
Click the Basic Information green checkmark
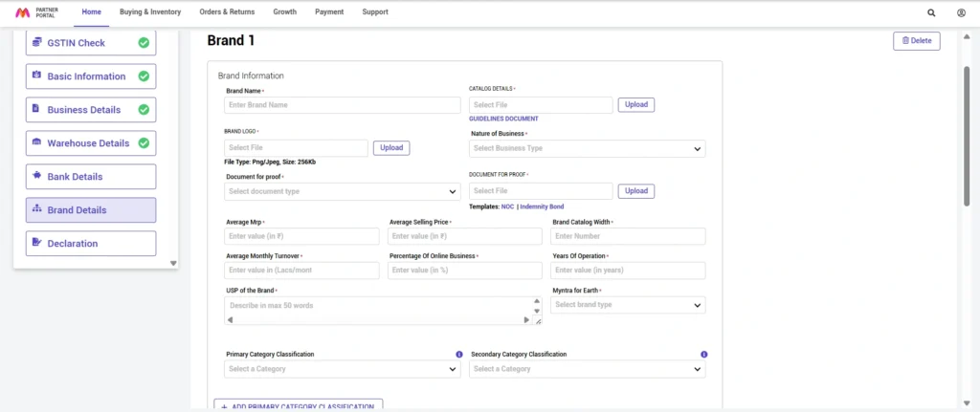pos(144,76)
